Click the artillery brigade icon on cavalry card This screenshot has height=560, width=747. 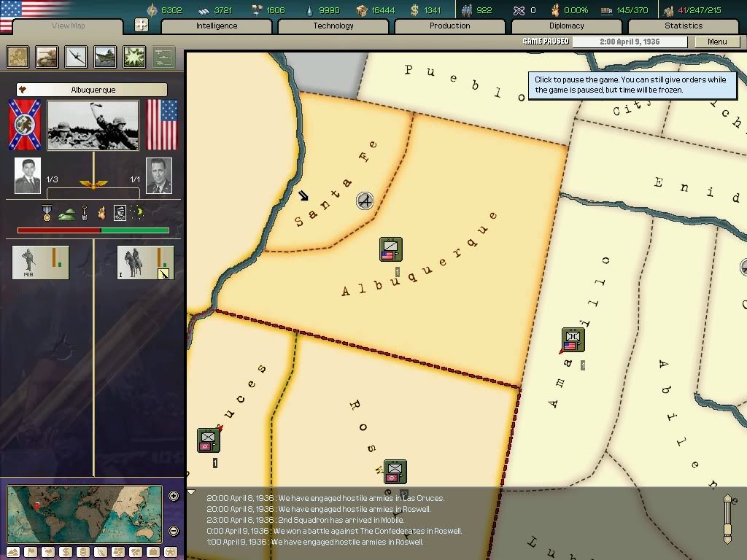coord(163,274)
